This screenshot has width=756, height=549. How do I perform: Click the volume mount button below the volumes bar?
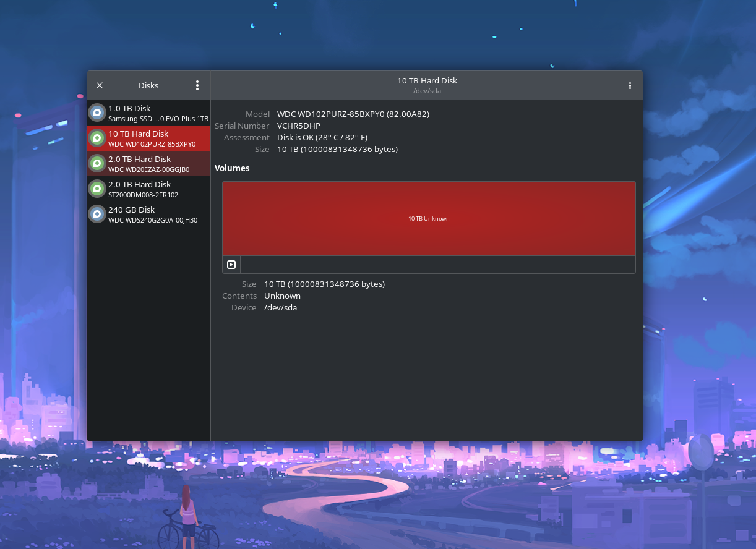tap(231, 265)
